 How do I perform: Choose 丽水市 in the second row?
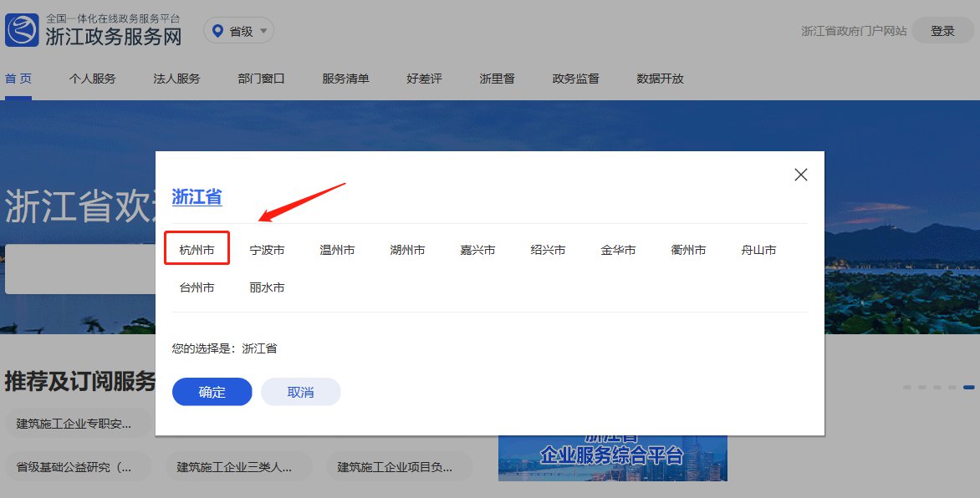click(267, 287)
